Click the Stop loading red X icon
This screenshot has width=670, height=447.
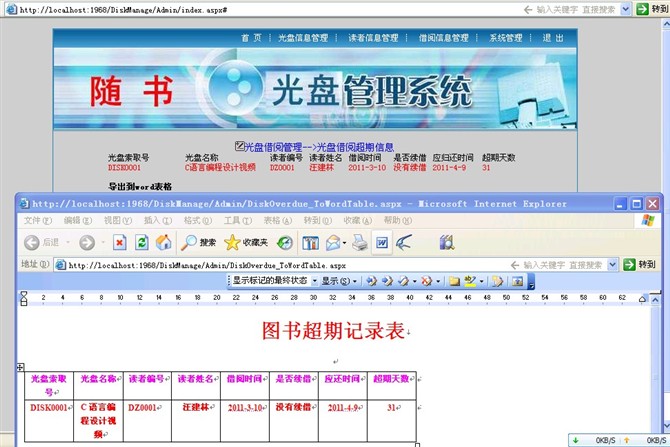[119, 242]
